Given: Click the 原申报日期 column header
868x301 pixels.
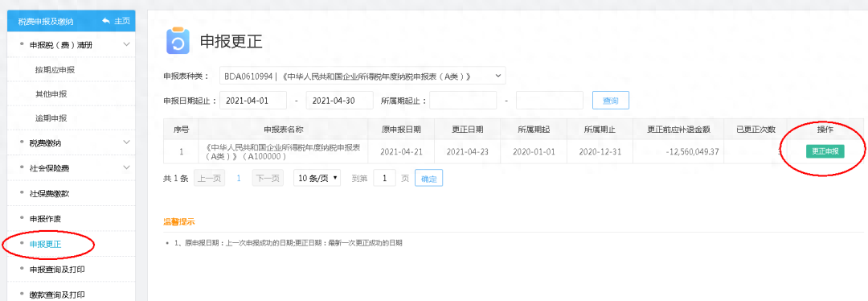Looking at the screenshot, I should (401, 129).
